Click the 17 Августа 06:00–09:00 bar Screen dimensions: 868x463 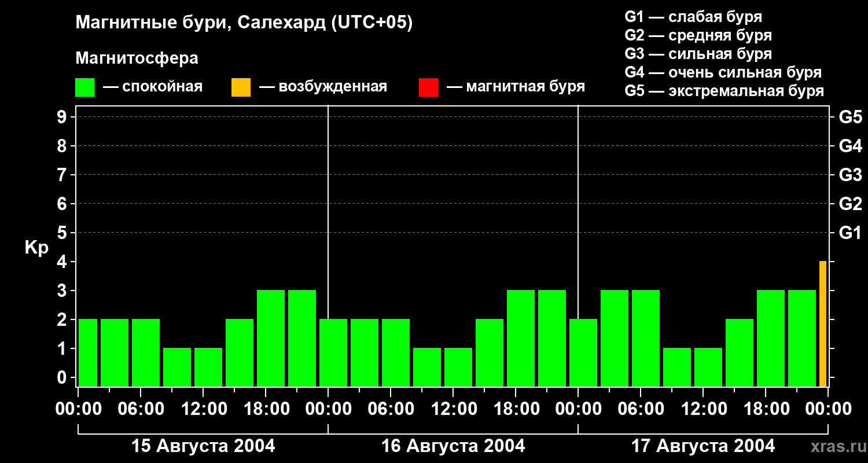coord(646,338)
